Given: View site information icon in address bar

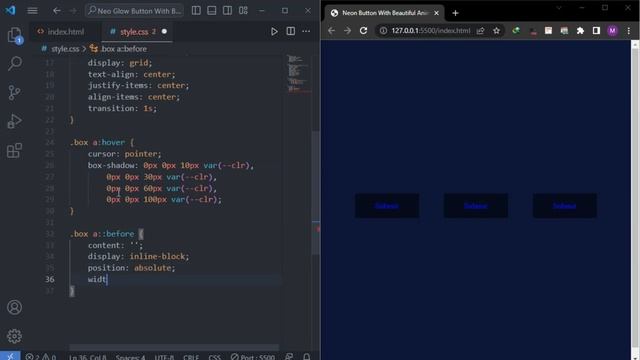Looking at the screenshot, I should pyautogui.click(x=383, y=31).
